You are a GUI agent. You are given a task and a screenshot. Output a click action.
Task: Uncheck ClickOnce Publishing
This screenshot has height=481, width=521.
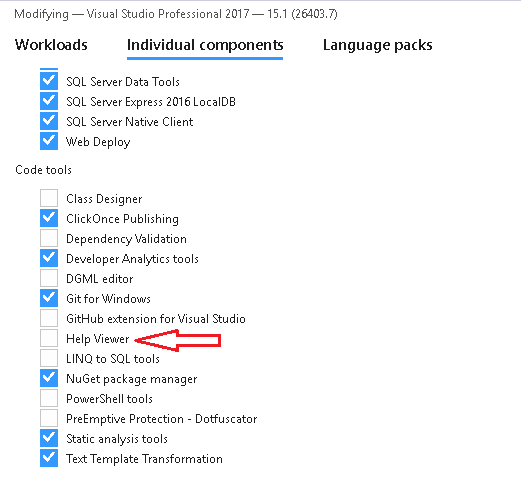49,218
